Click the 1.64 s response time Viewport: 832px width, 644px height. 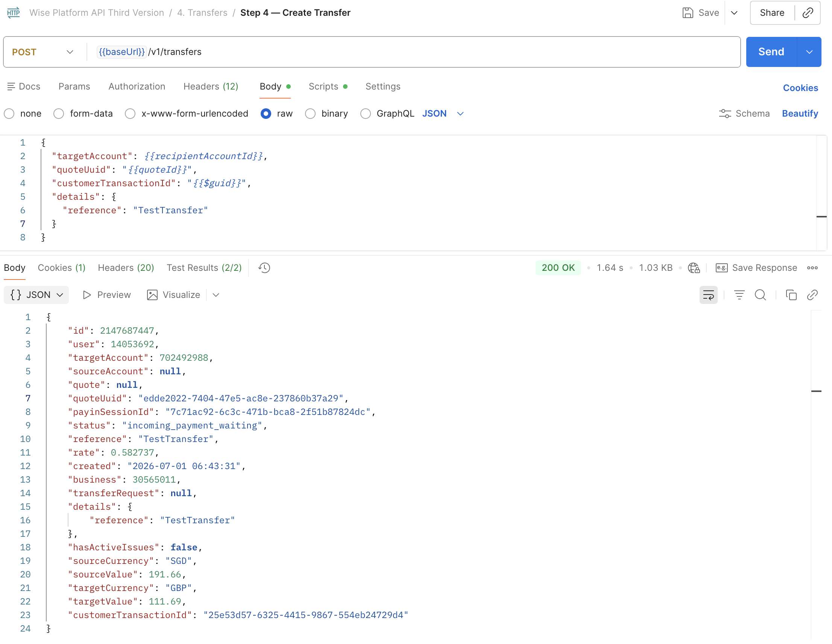[x=610, y=268]
